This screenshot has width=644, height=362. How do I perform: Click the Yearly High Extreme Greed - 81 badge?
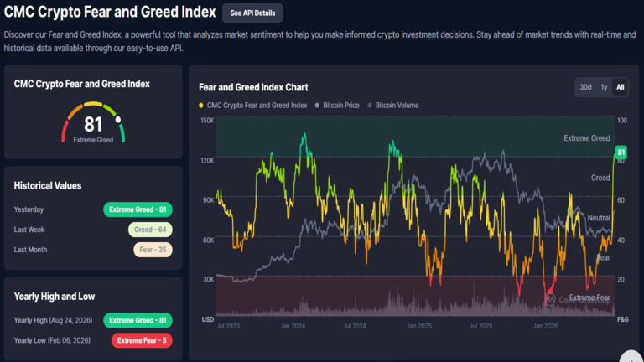pos(138,320)
